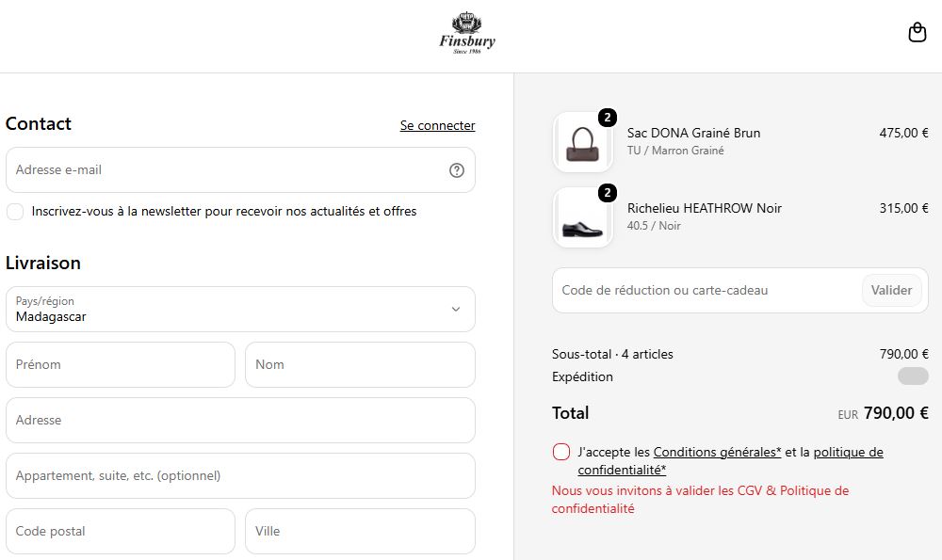Click the 475,00 € price
This screenshot has height=560, width=942.
tap(903, 134)
